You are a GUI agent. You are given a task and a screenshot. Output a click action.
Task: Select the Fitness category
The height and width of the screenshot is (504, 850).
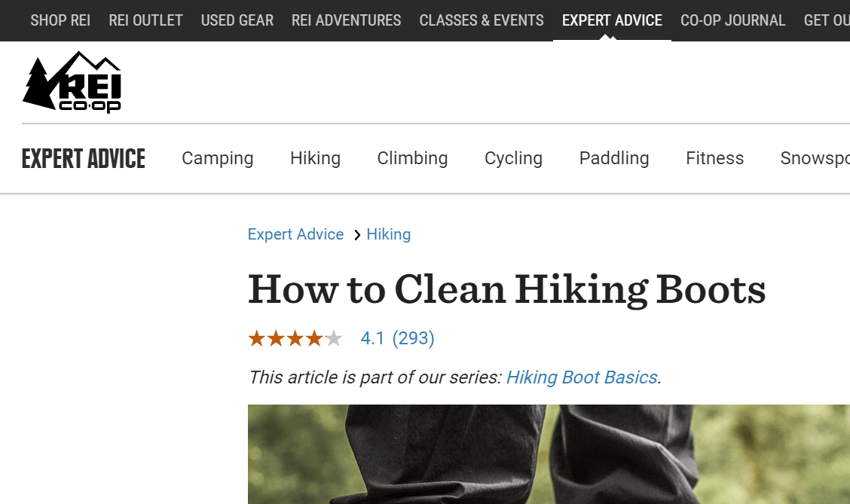coord(714,158)
